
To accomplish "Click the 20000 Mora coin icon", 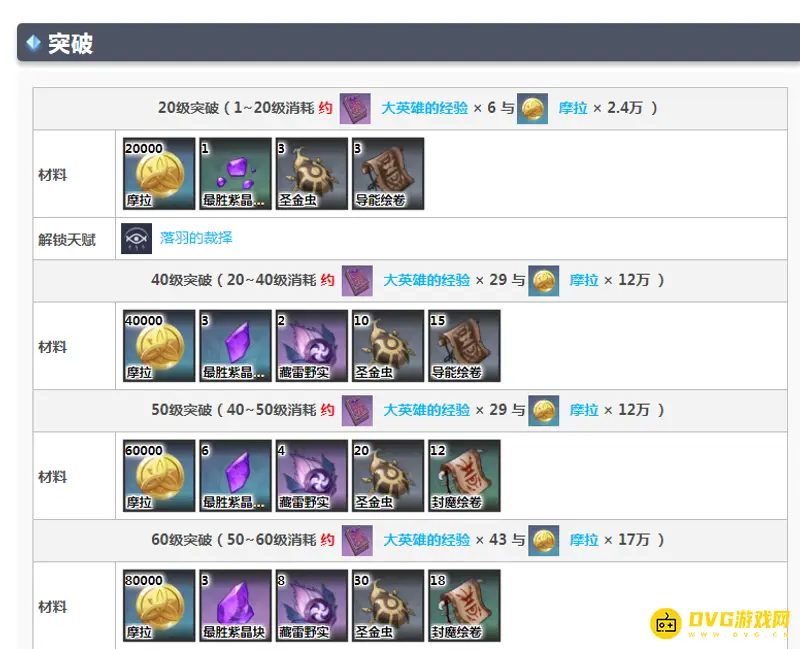I will tap(159, 173).
